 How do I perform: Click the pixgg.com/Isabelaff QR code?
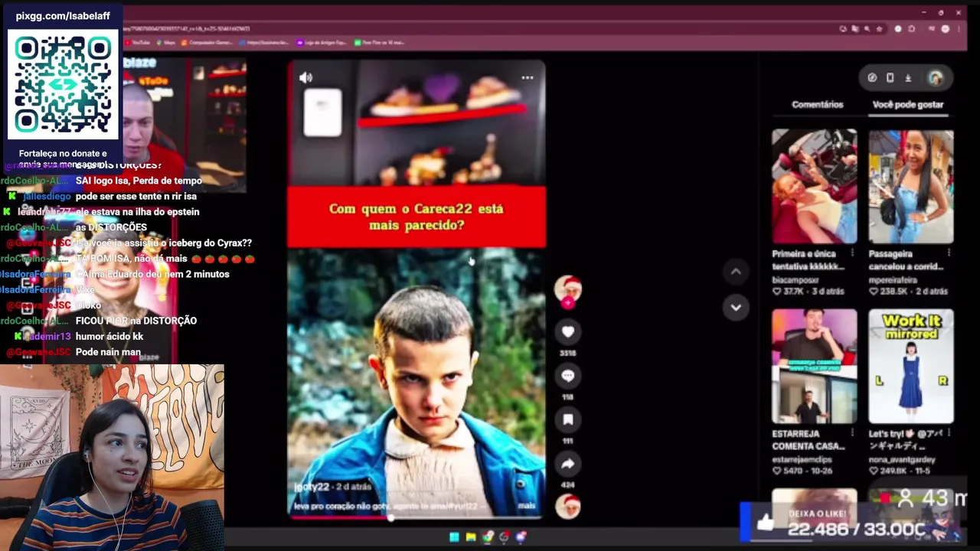click(x=63, y=84)
